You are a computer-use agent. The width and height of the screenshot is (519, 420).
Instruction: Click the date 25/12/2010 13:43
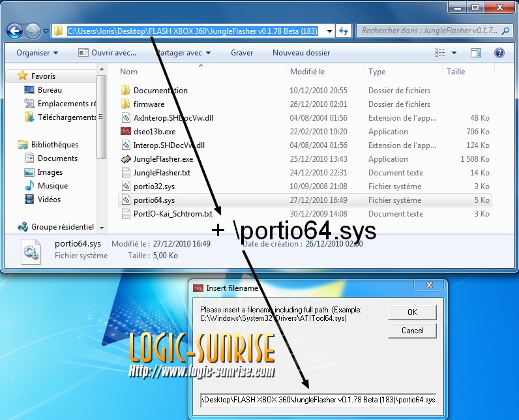(318, 159)
